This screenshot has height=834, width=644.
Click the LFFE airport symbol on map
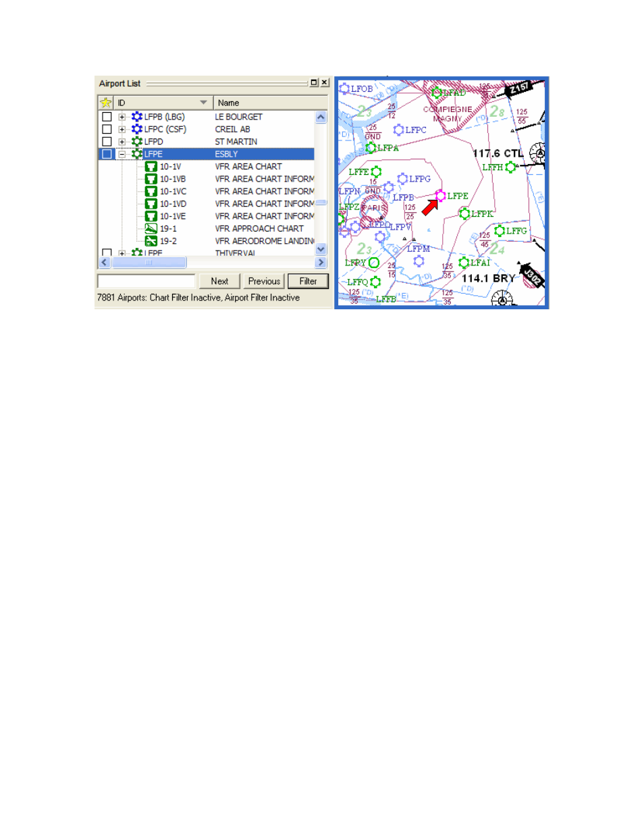pyautogui.click(x=376, y=172)
